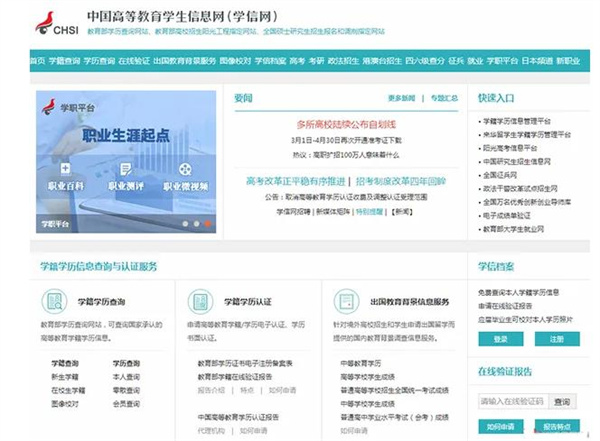Open 学历查询 navigation item
This screenshot has width=600, height=441.
(99, 61)
